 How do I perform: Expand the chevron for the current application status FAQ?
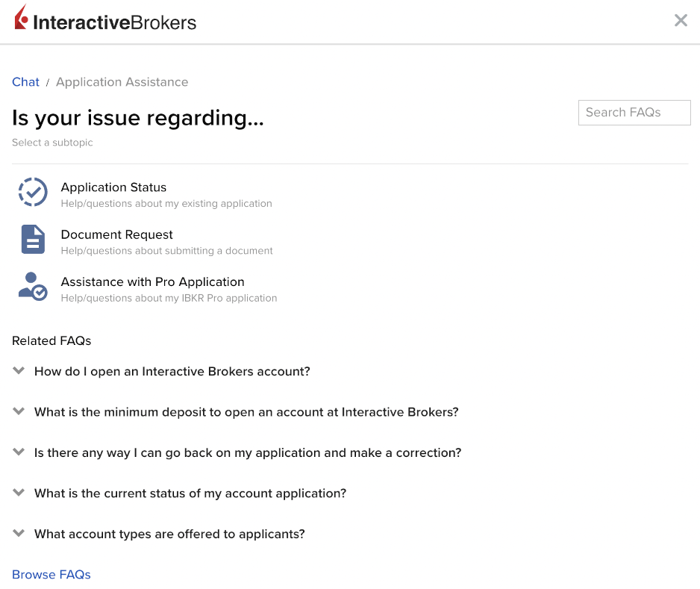pyautogui.click(x=19, y=493)
